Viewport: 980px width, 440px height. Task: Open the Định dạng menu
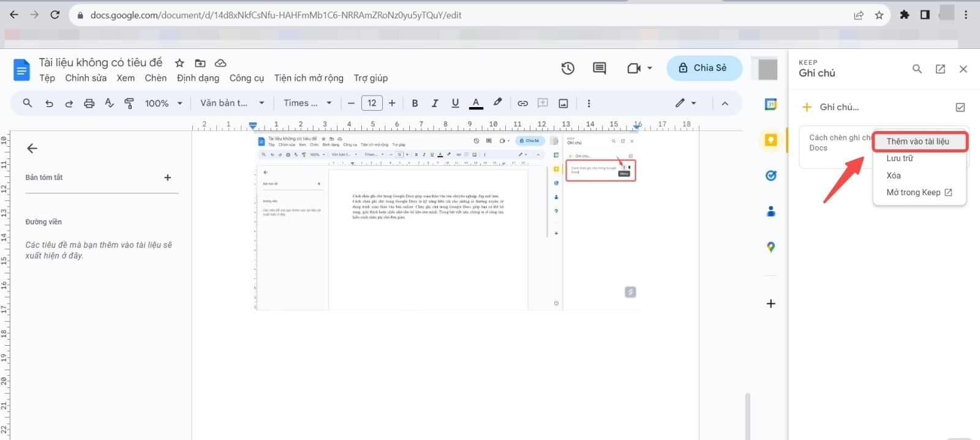[198, 78]
